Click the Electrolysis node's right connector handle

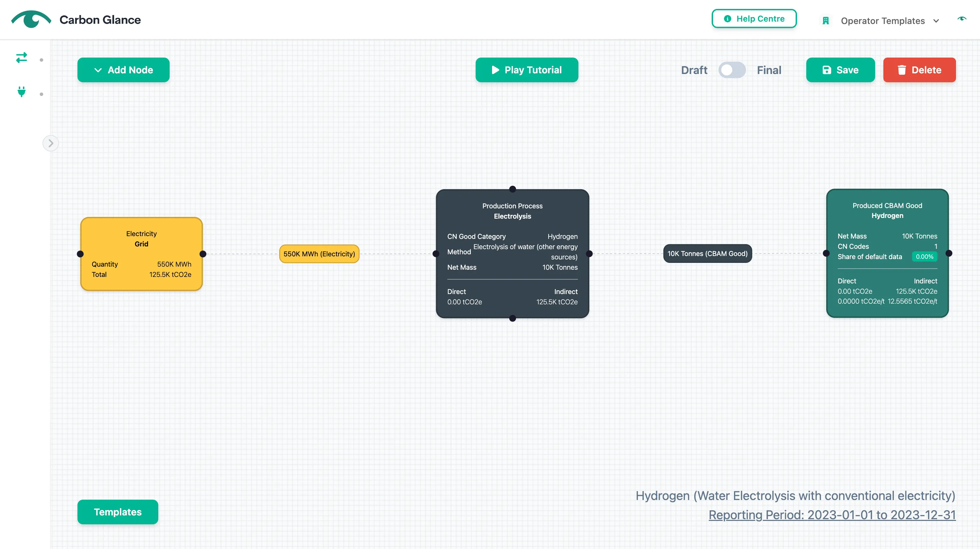point(589,254)
